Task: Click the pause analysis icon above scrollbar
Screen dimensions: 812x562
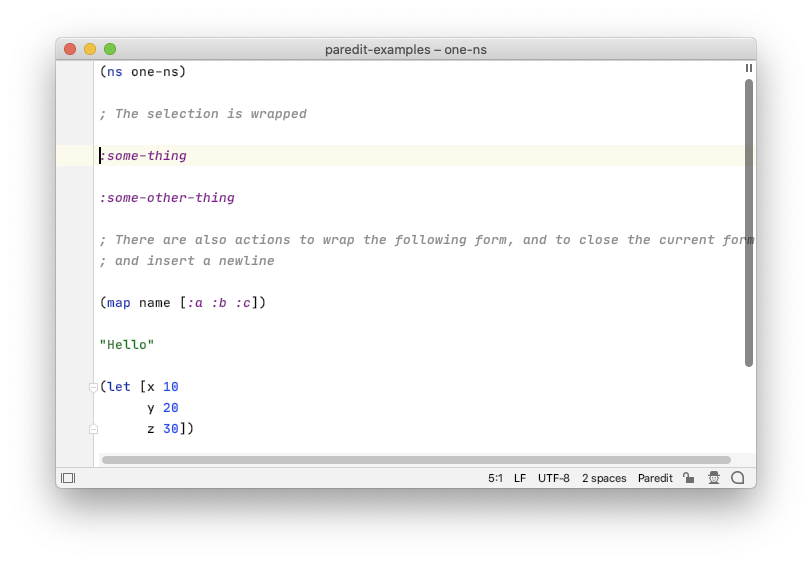Action: tap(749, 68)
